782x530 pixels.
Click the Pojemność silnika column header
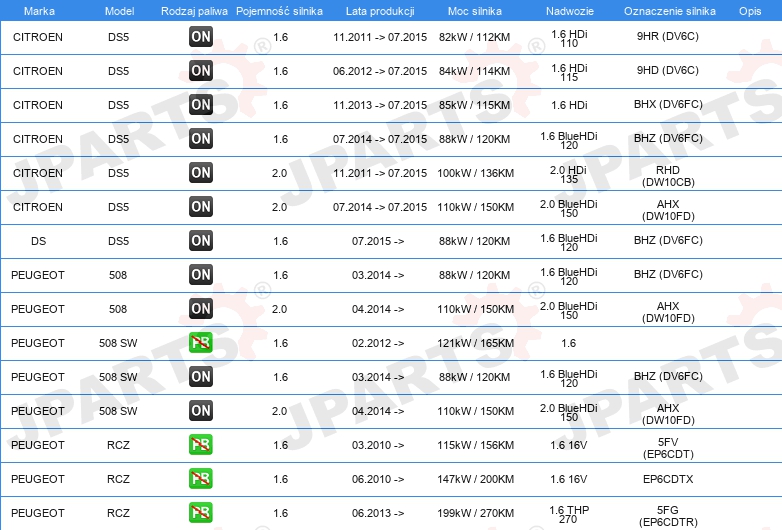point(279,11)
